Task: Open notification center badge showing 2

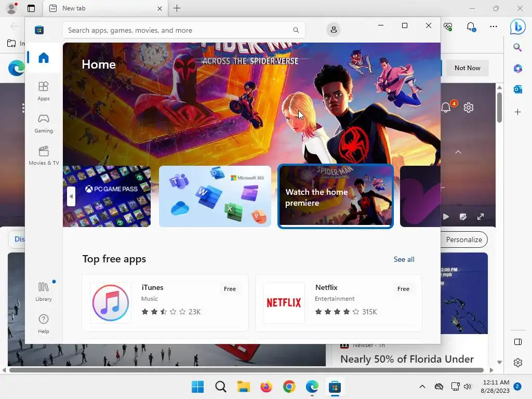Action: [x=517, y=387]
